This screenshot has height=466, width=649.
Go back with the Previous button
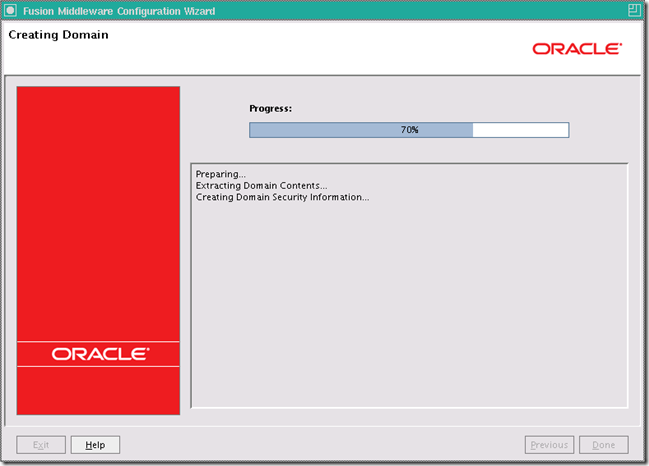549,444
